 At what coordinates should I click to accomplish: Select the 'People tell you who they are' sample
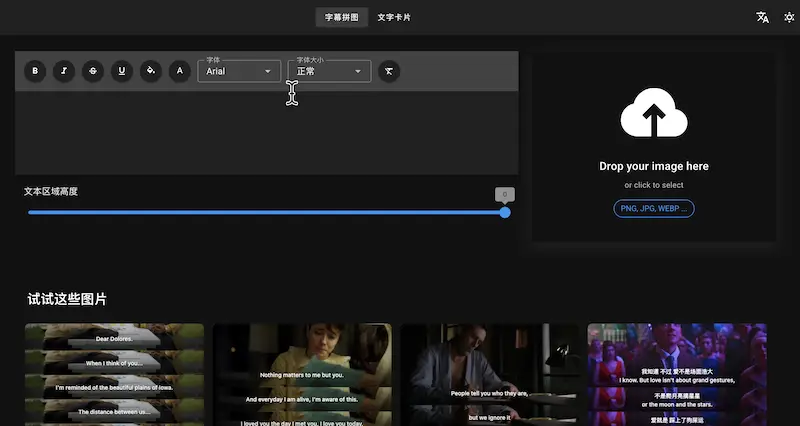pos(489,374)
